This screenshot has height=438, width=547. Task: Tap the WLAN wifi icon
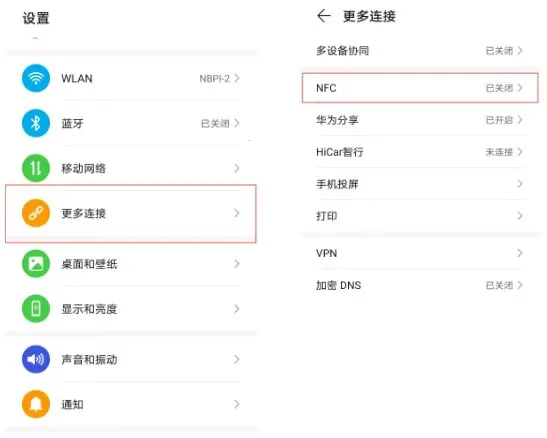(x=36, y=78)
